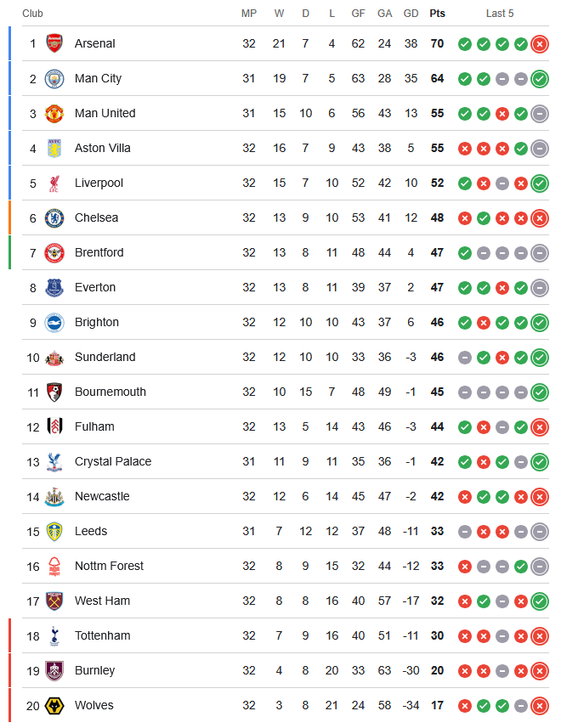
Task: Click the red relegation bar beside Tottenham
Action: coord(10,635)
